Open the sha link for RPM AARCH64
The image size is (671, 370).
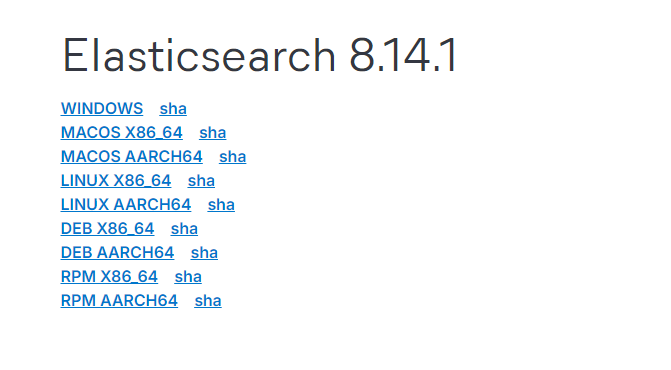click(x=208, y=300)
